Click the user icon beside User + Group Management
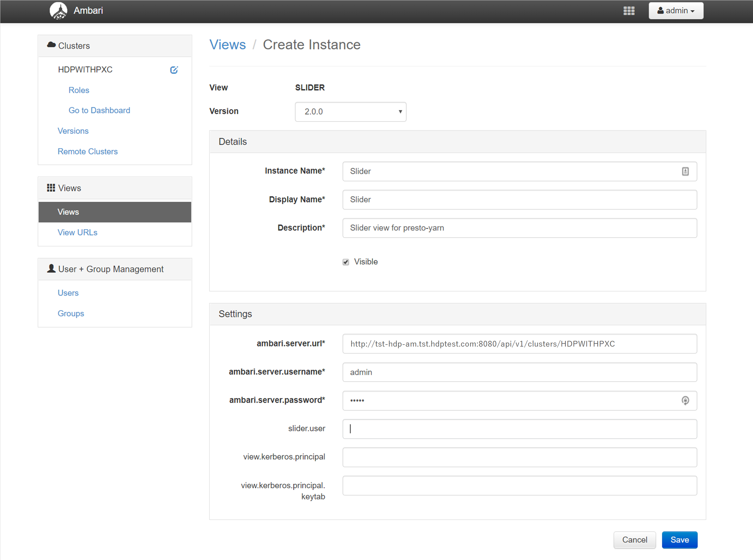This screenshot has width=753, height=560. 51,269
